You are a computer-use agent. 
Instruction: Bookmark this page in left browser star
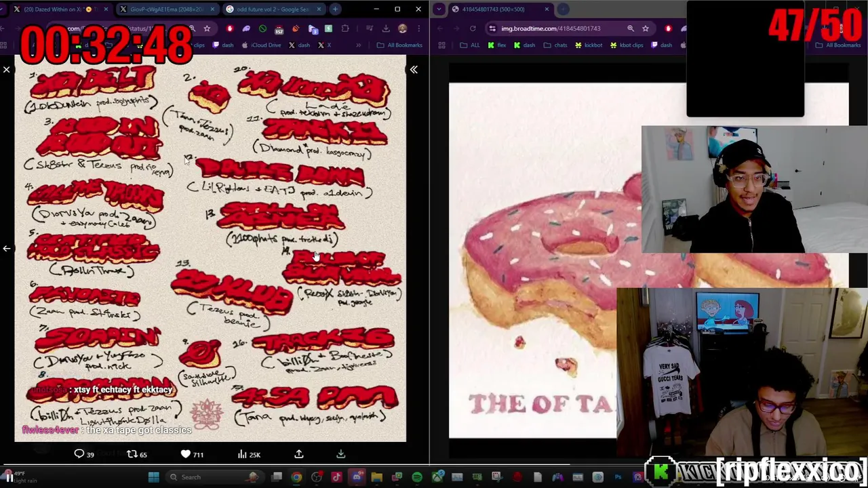[207, 28]
